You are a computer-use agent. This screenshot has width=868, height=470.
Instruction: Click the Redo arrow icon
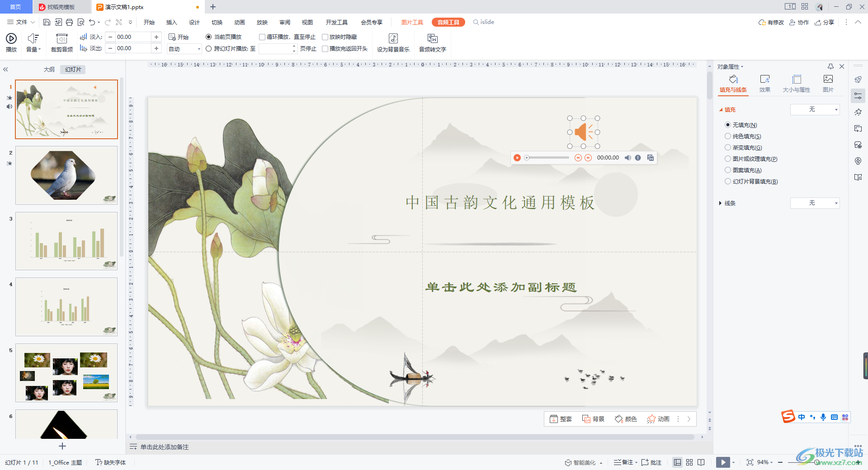click(108, 22)
